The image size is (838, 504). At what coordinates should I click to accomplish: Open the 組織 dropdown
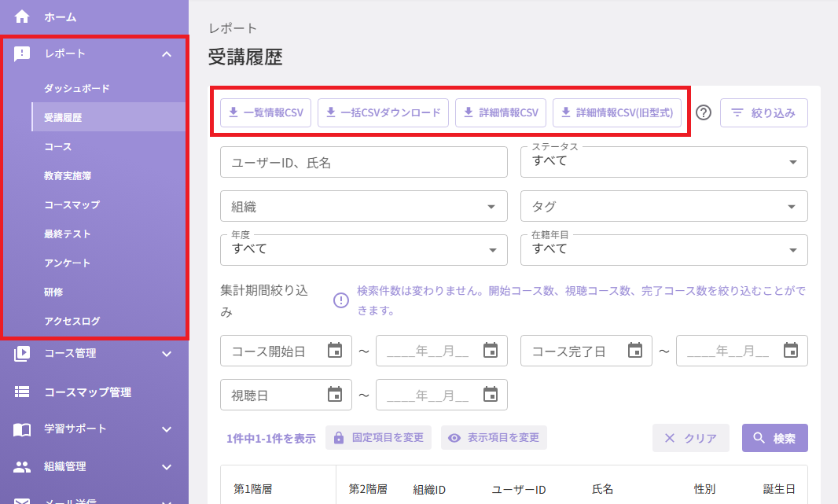pos(363,206)
